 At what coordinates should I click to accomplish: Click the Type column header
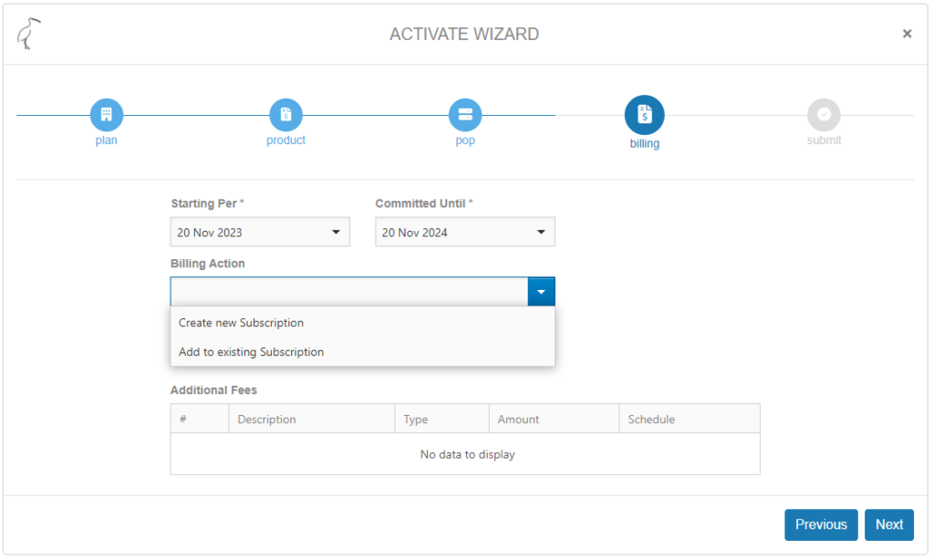416,420
